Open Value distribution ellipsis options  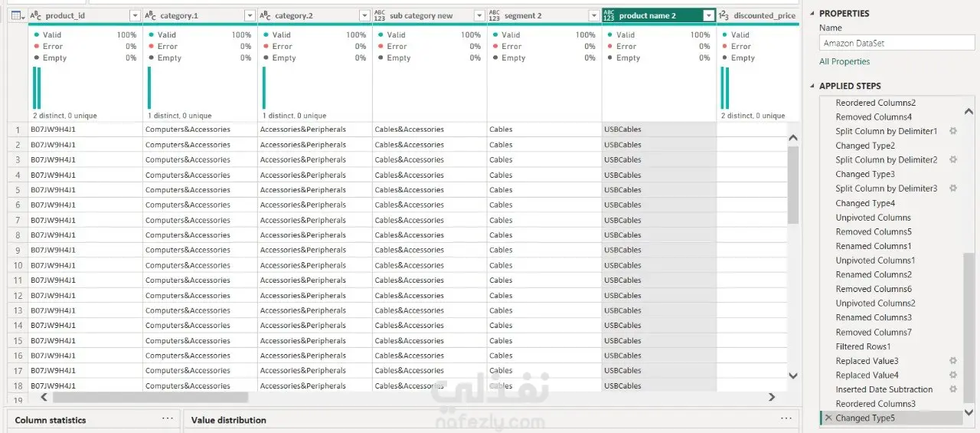tap(786, 418)
